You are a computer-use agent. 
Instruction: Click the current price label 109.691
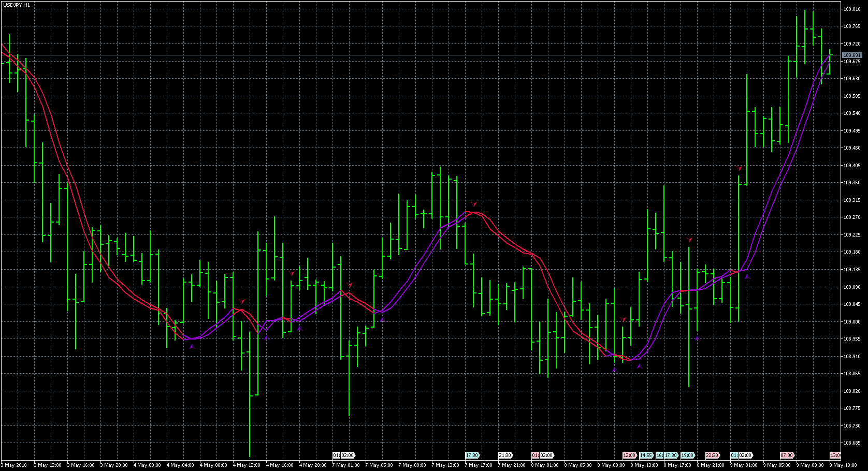point(852,55)
